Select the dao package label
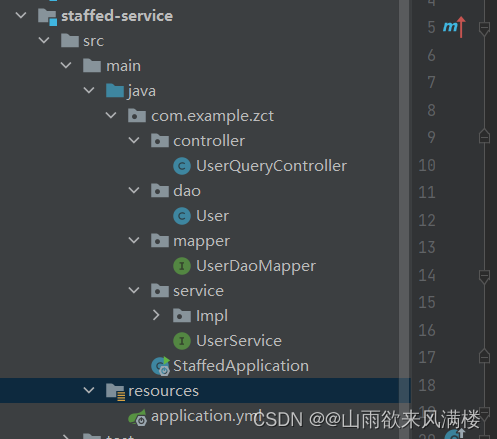497x439 pixels. [x=187, y=191]
